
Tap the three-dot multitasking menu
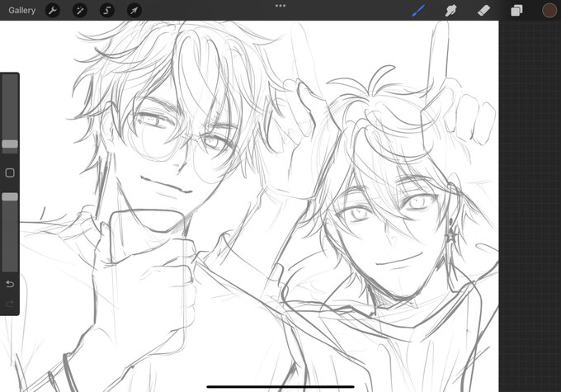pos(280,6)
